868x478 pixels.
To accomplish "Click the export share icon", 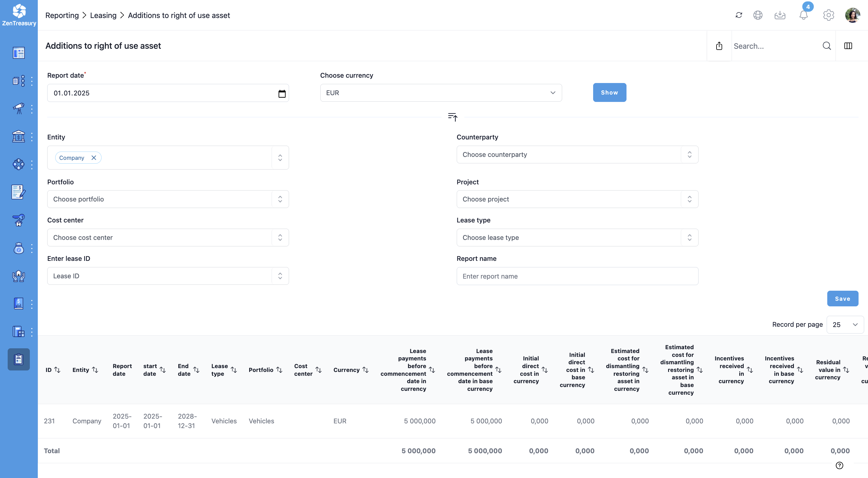I will click(719, 46).
